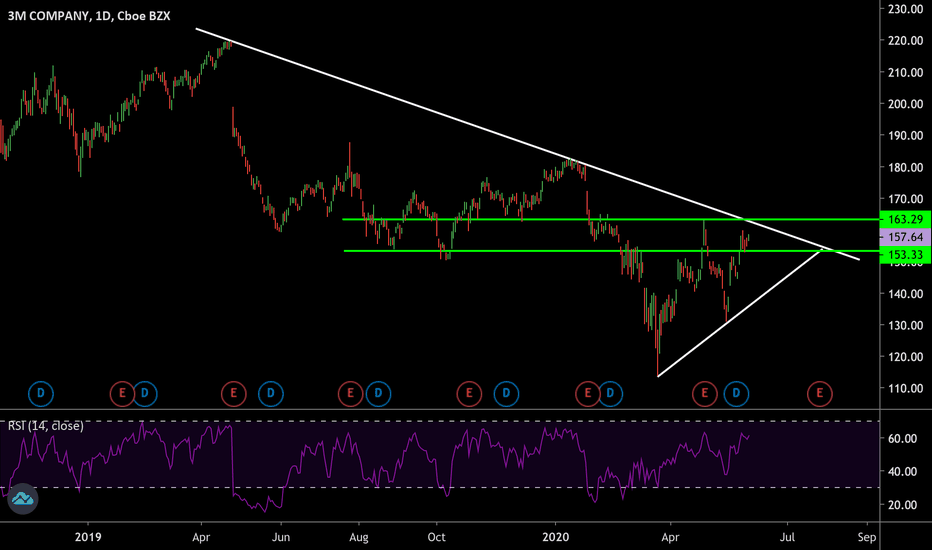Open the January 2020 earnings marker
932x550 pixels.
coord(588,393)
